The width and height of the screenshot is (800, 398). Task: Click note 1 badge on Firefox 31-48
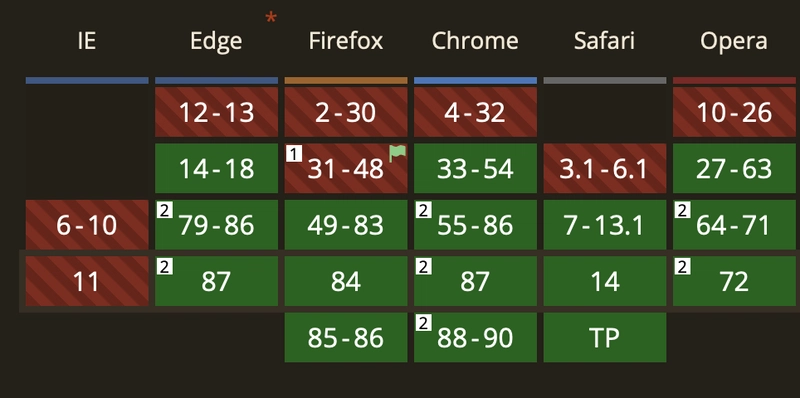[294, 153]
